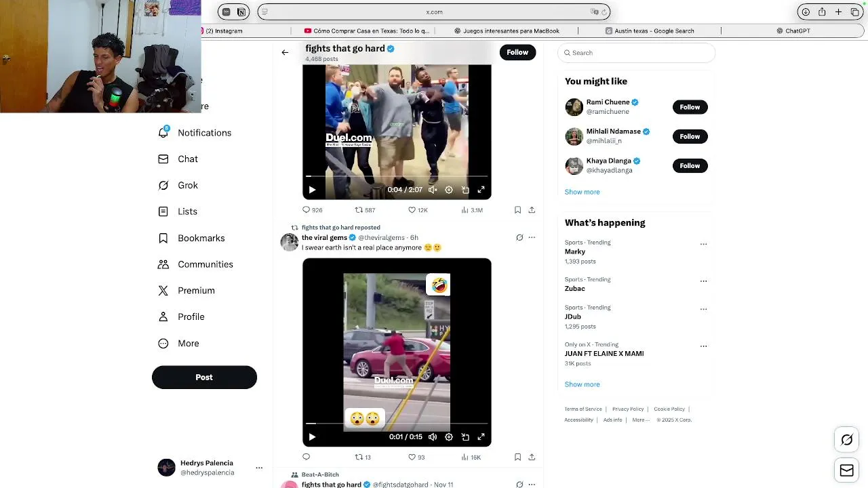868x488 pixels.
Task: Open Bookmarks icon in sidebar
Action: click(x=163, y=238)
